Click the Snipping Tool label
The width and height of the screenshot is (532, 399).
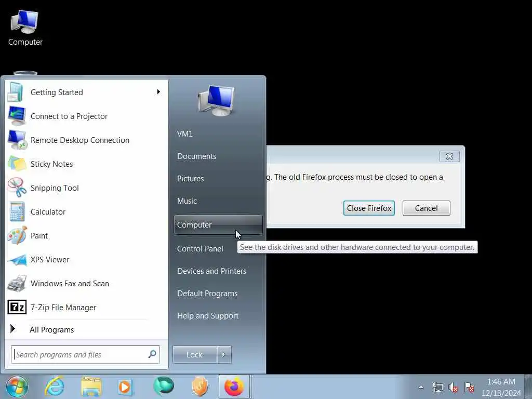click(x=55, y=188)
